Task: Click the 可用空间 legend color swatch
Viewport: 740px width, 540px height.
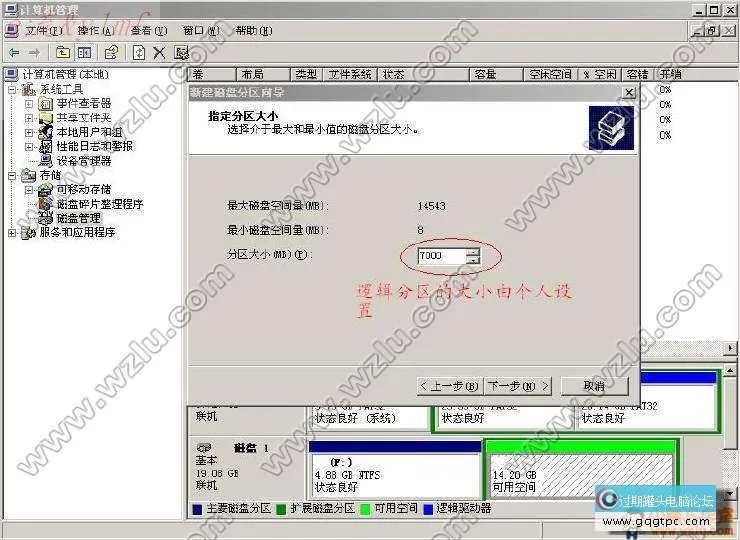Action: click(365, 509)
